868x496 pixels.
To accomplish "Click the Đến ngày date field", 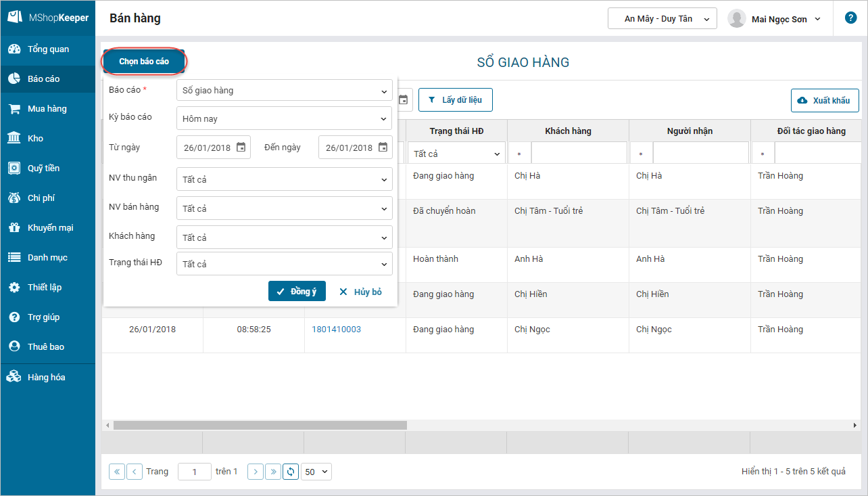I will pyautogui.click(x=355, y=148).
